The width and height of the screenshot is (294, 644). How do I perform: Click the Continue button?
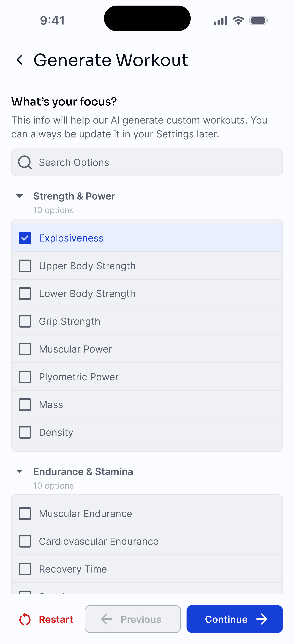click(235, 619)
